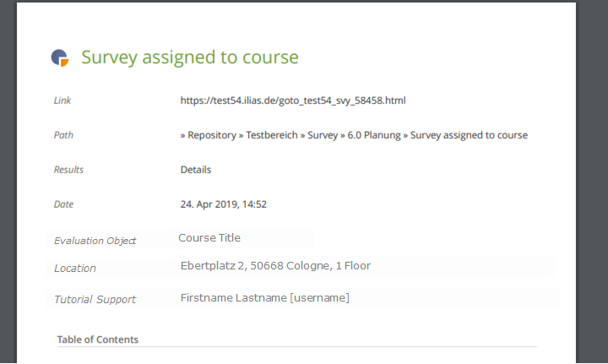Image resolution: width=608 pixels, height=364 pixels.
Task: Click the Path row label
Action: click(x=63, y=135)
